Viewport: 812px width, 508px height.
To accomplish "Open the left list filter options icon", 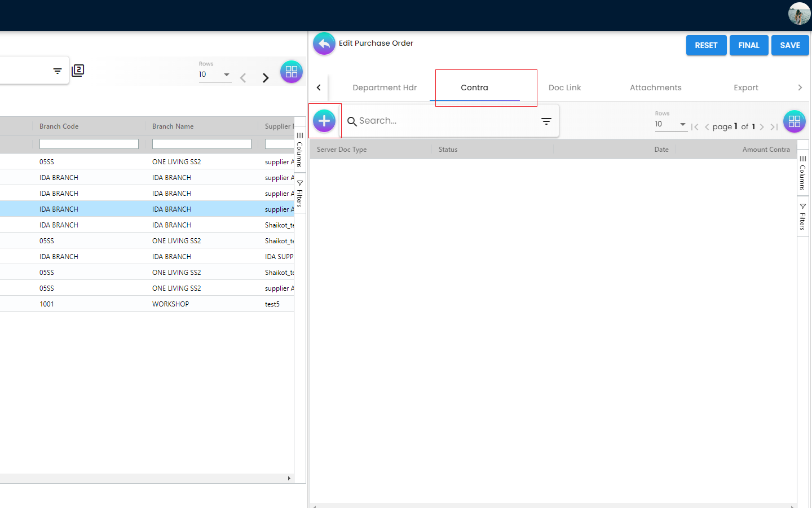I will pyautogui.click(x=58, y=71).
